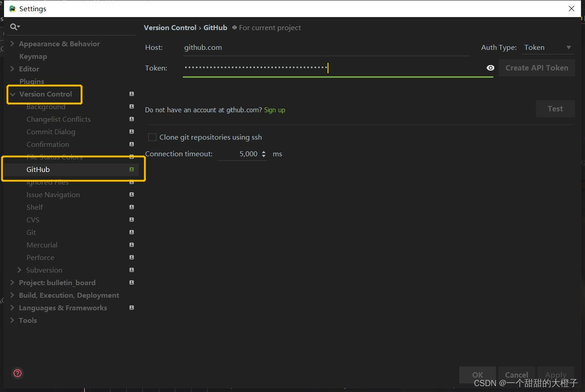Open Commit Dialog settings
The height and width of the screenshot is (392, 585).
(51, 132)
